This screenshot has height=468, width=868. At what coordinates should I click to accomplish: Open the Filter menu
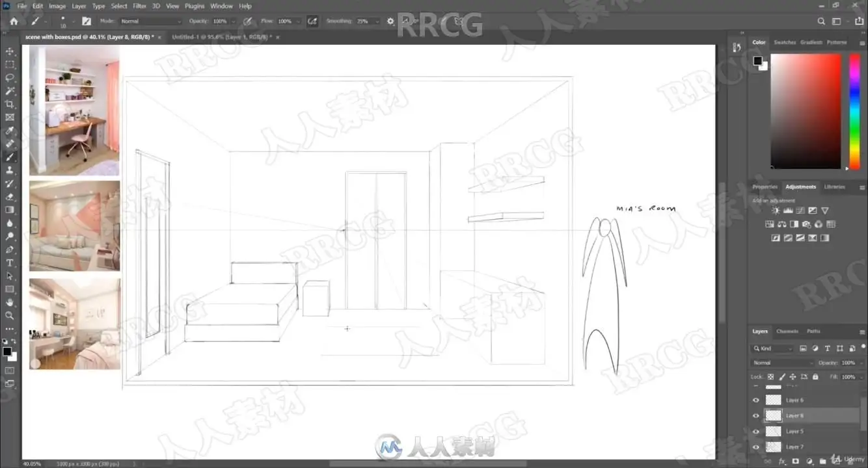(x=139, y=6)
